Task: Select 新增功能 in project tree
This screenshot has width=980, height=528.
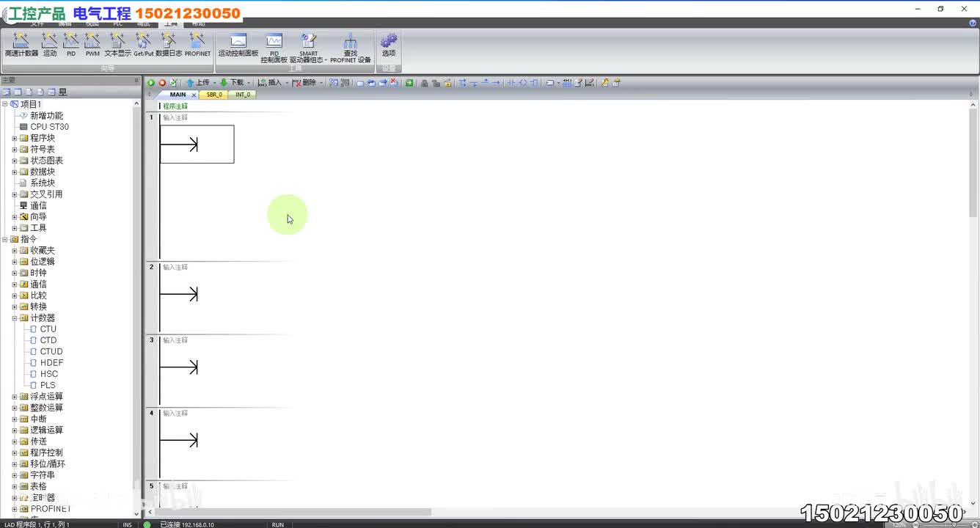Action: [x=46, y=116]
